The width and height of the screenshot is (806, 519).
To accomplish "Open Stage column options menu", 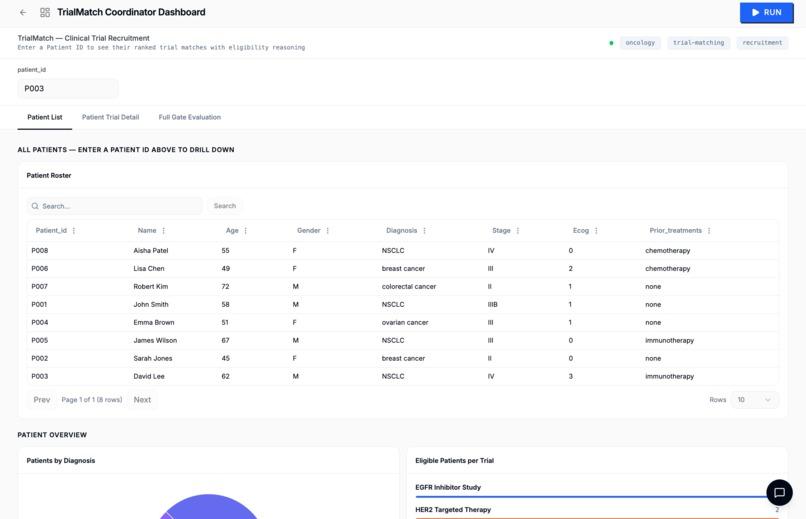I will point(518,231).
